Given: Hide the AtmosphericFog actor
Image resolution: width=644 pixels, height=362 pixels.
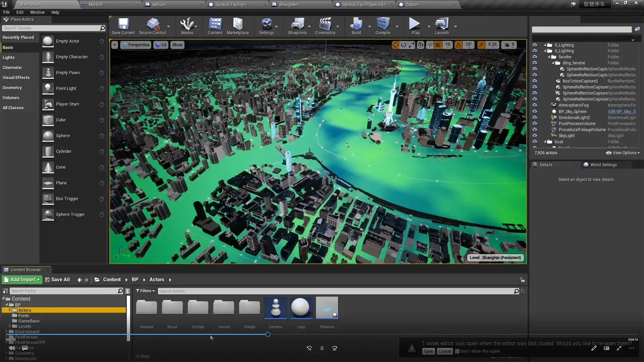Looking at the screenshot, I should 535,105.
